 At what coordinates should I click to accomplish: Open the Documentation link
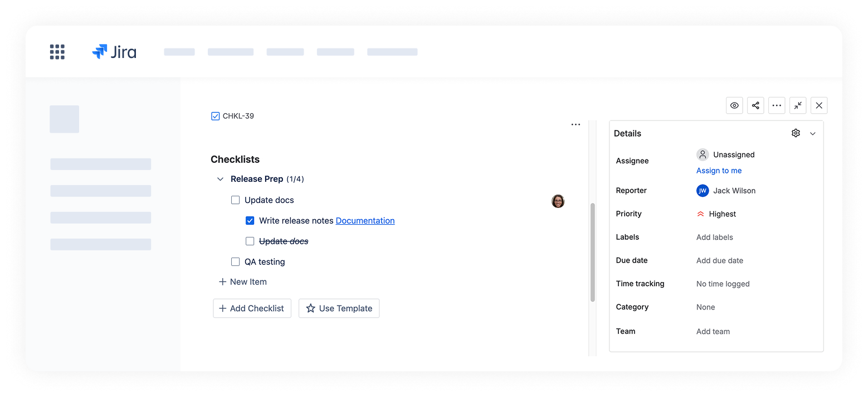365,221
